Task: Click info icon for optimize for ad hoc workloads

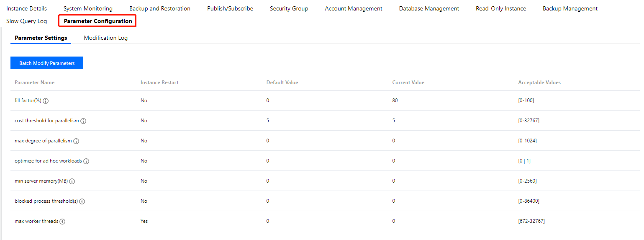Action: tap(86, 161)
